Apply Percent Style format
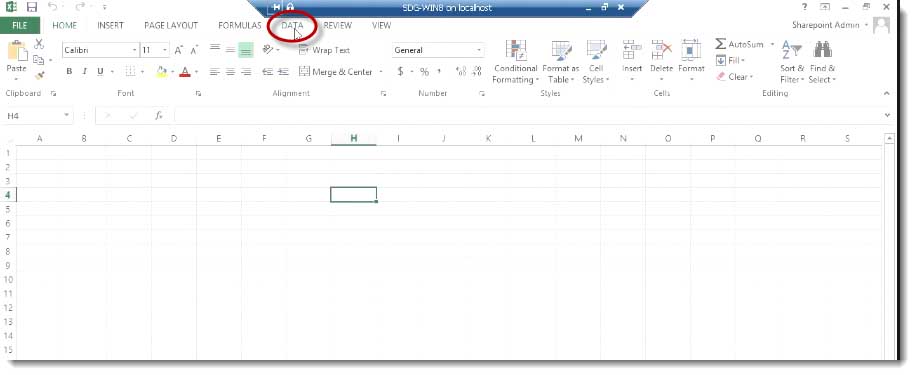 424,72
